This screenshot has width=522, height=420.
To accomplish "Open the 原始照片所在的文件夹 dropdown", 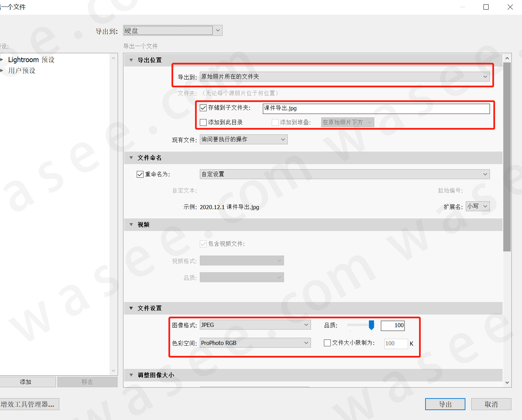I will pyautogui.click(x=345, y=77).
